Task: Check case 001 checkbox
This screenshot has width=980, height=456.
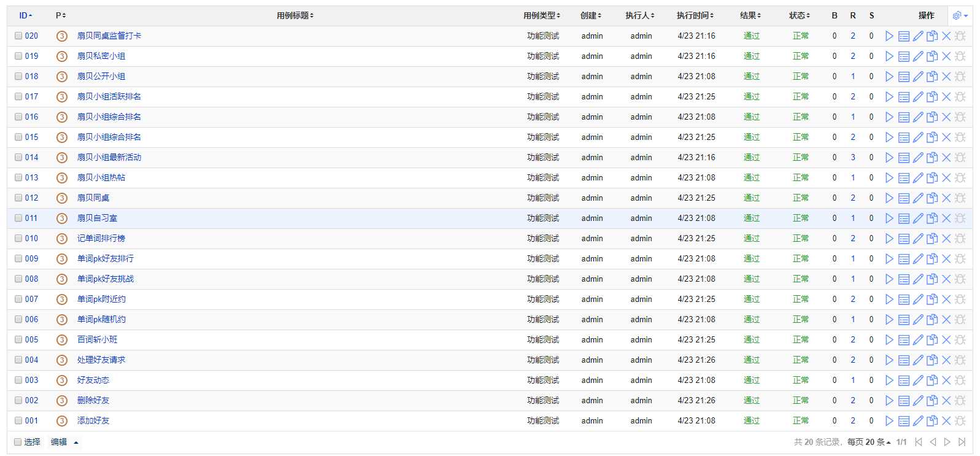Action: coord(18,420)
